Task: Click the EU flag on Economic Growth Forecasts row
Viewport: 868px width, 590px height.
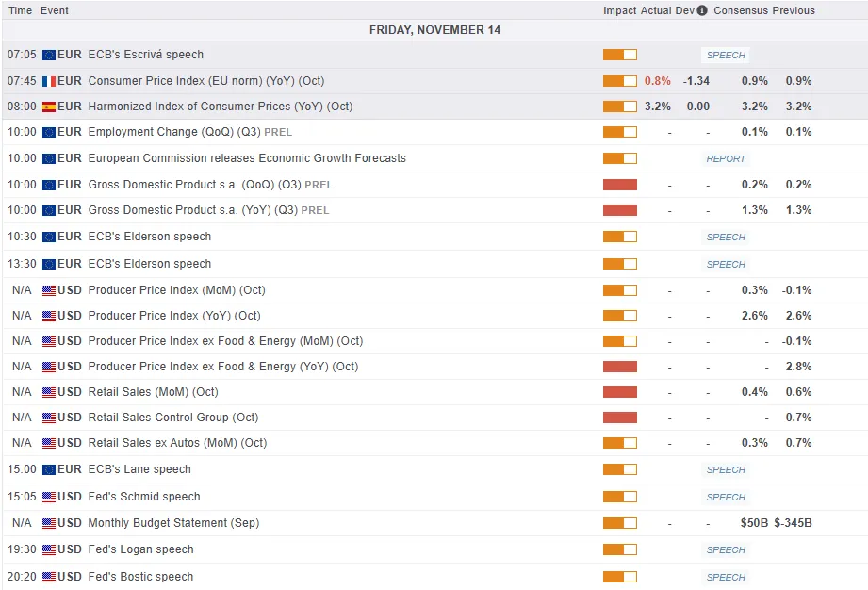Action: tap(49, 159)
